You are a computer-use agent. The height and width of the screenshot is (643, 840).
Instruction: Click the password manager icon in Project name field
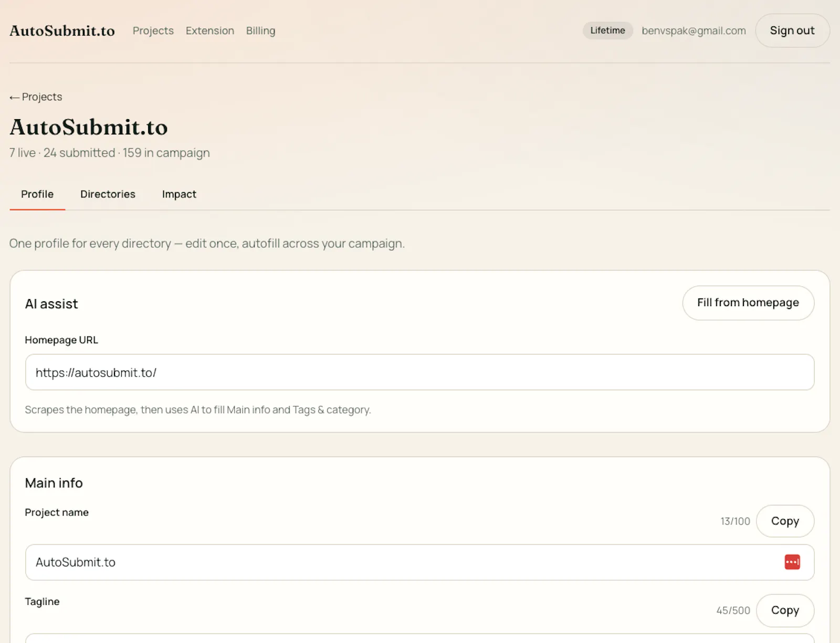(x=792, y=562)
